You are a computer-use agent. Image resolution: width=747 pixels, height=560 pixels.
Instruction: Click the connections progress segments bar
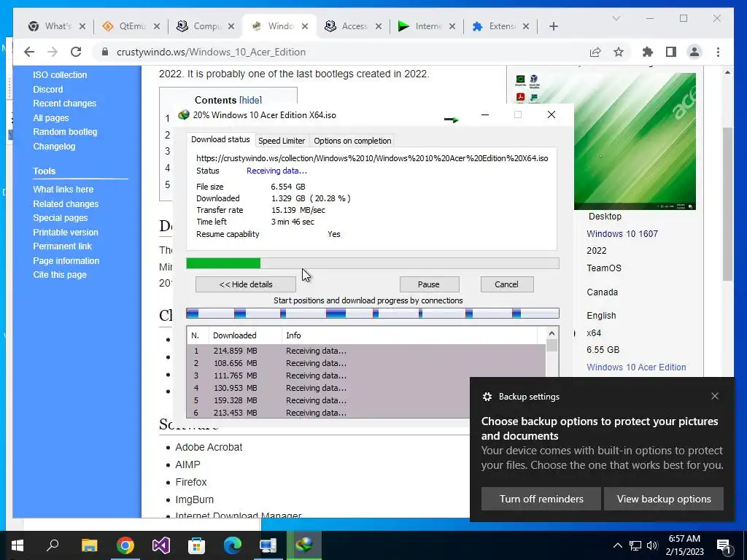pyautogui.click(x=373, y=314)
